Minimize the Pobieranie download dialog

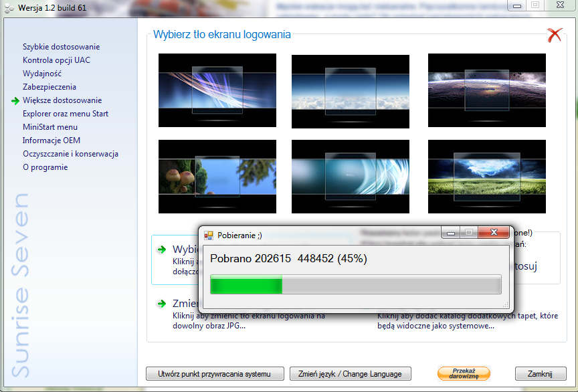tap(450, 232)
